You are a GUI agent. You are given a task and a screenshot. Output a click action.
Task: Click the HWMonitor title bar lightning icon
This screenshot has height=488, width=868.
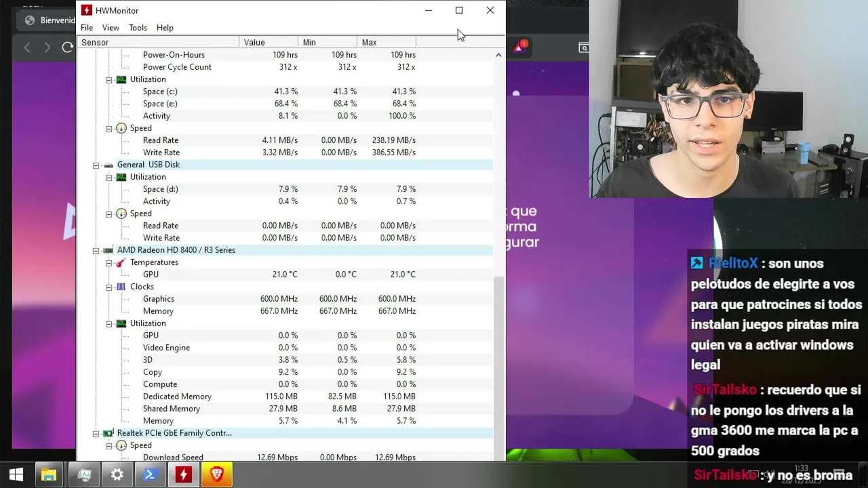tap(86, 10)
